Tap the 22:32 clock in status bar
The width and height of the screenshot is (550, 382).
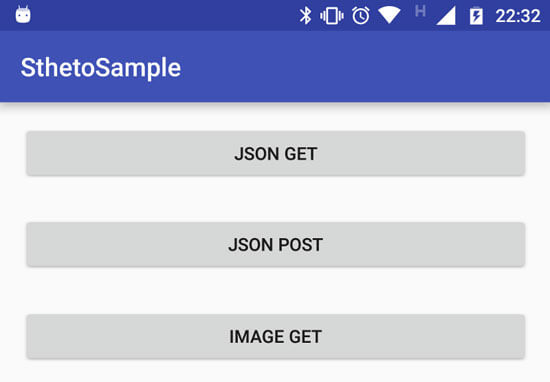(518, 16)
